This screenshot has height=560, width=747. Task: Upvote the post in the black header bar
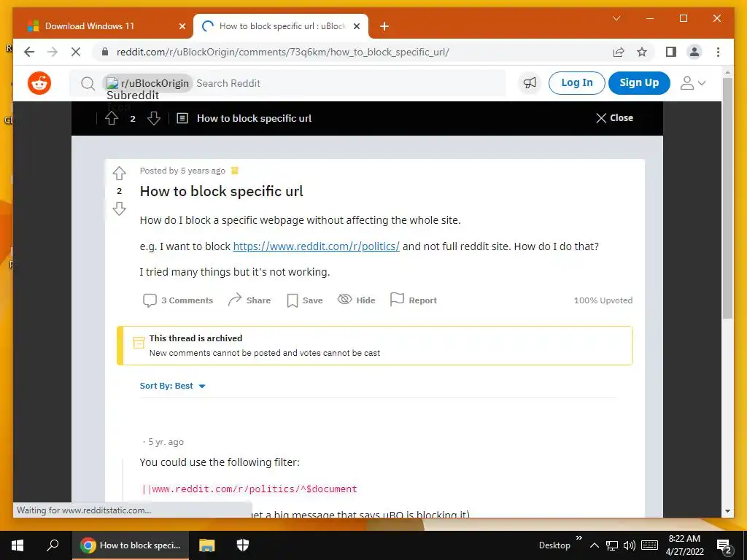pyautogui.click(x=112, y=118)
